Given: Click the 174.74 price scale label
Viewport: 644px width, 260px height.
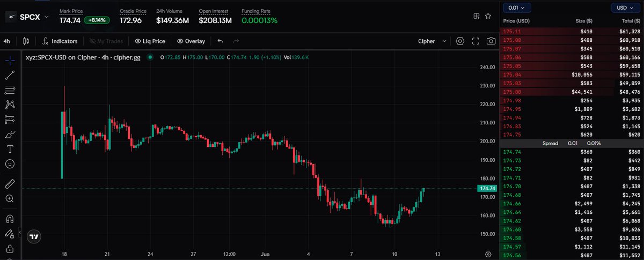Looking at the screenshot, I should pyautogui.click(x=487, y=188).
